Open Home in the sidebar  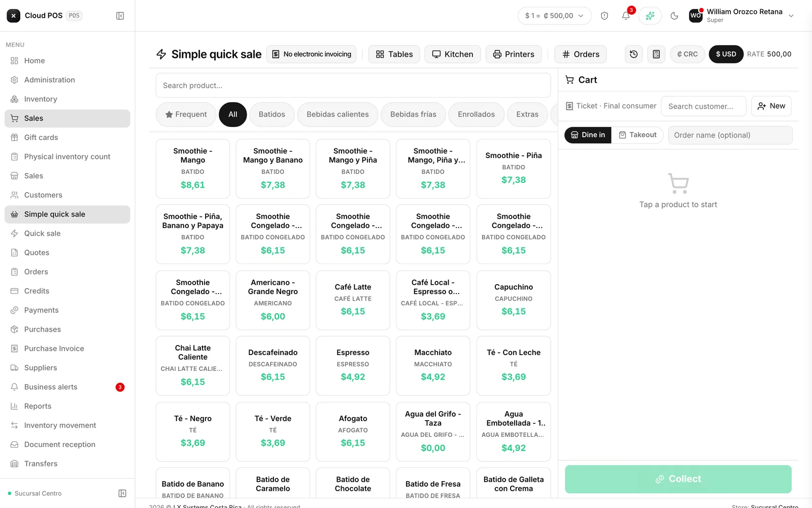(67, 61)
